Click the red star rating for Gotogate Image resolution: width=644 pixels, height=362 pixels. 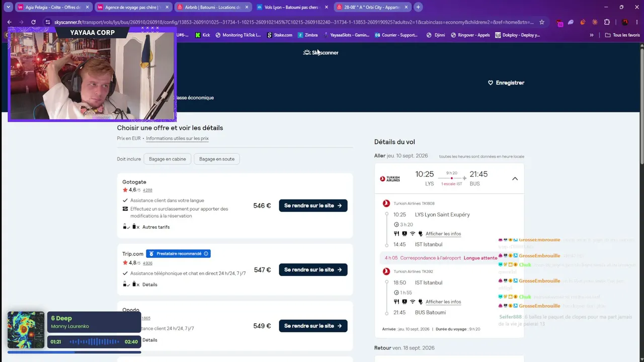[125, 190]
